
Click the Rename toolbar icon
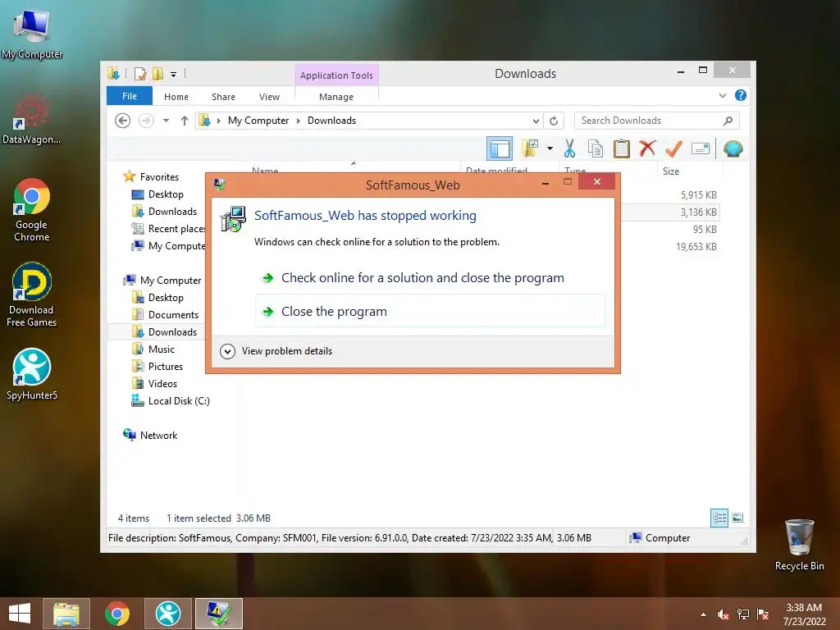click(701, 148)
